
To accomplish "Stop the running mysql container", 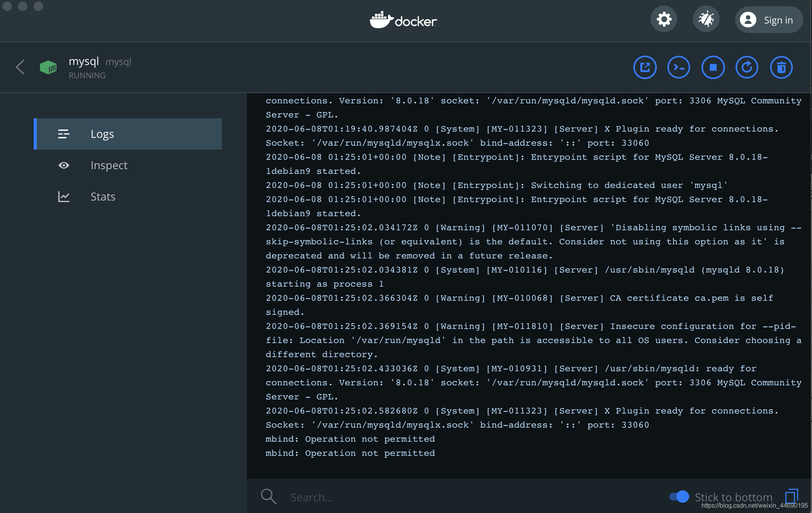I will [x=713, y=67].
